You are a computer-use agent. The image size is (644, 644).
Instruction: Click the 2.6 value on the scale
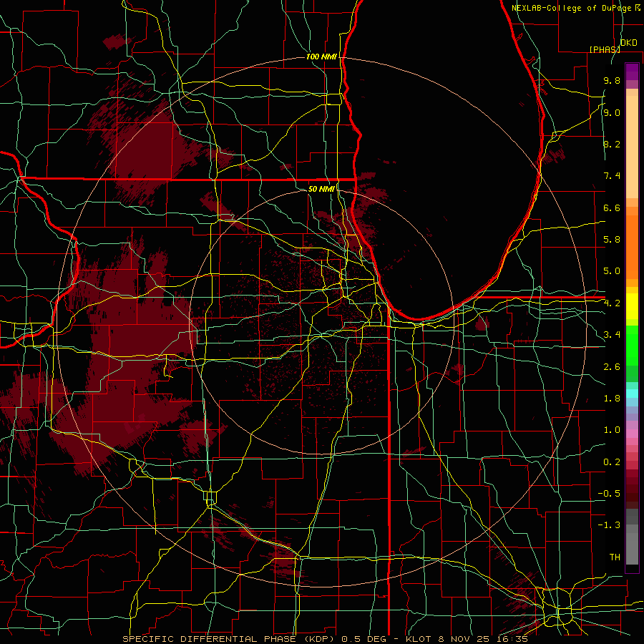[x=612, y=367]
